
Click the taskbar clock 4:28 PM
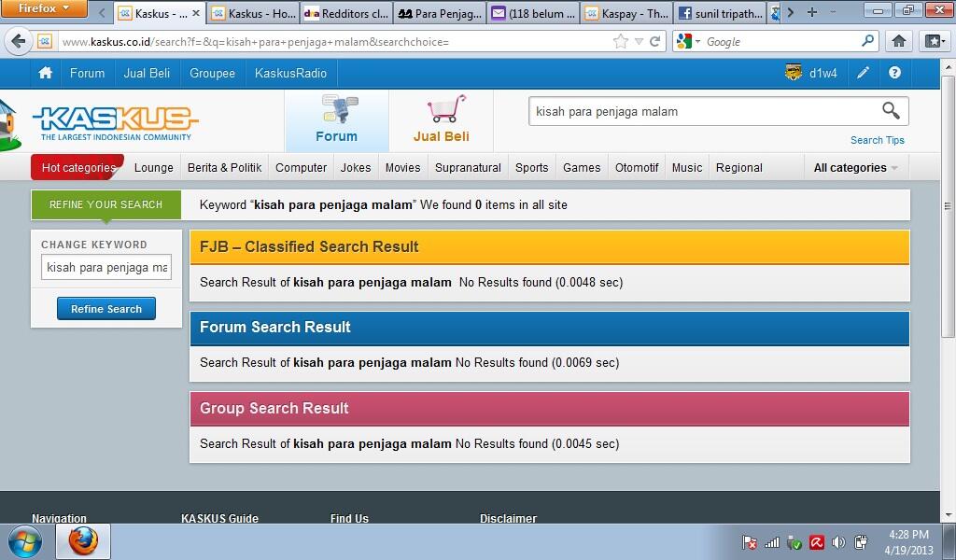click(x=908, y=535)
